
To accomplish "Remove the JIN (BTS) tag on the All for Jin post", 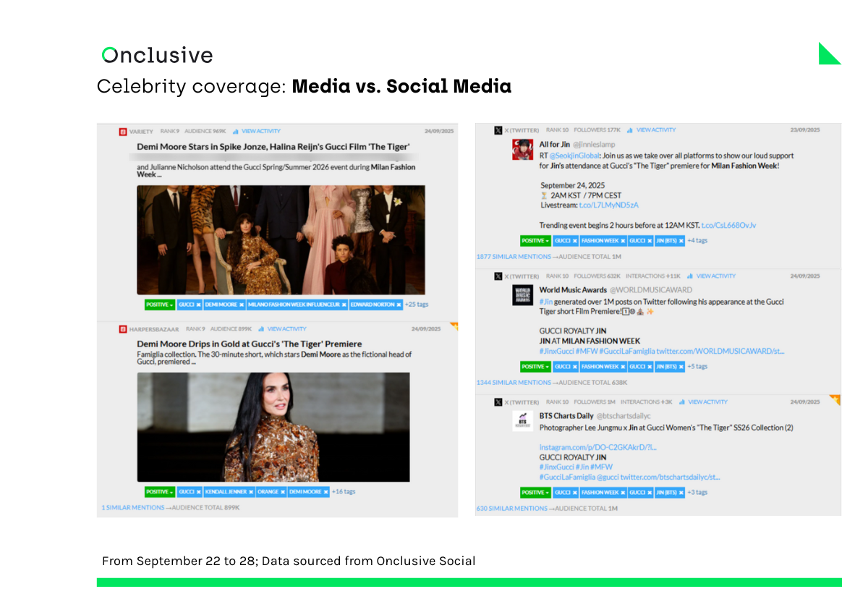I will pyautogui.click(x=680, y=241).
